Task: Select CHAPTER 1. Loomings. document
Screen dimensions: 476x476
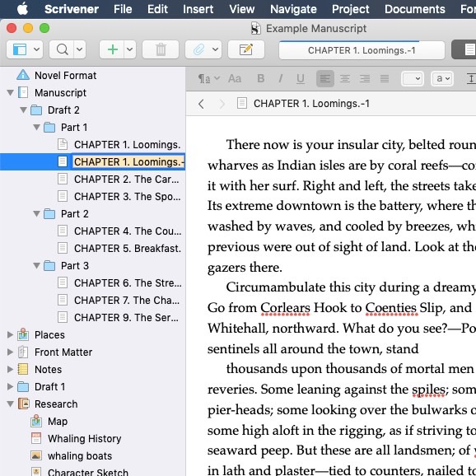Action: [x=127, y=144]
